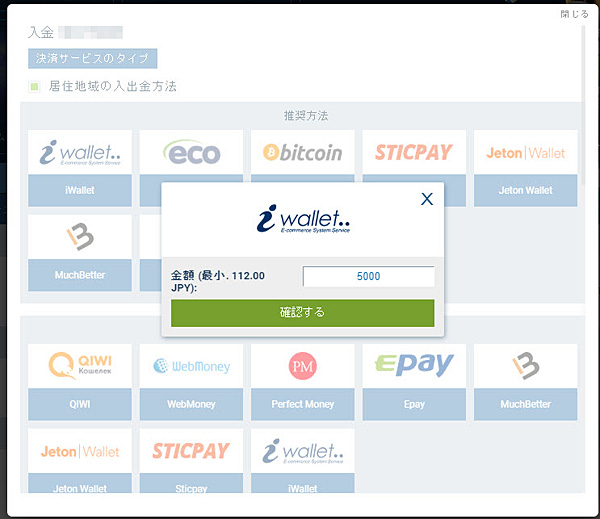
Task: Select the STICPAY logo in recommended methods
Action: click(414, 152)
